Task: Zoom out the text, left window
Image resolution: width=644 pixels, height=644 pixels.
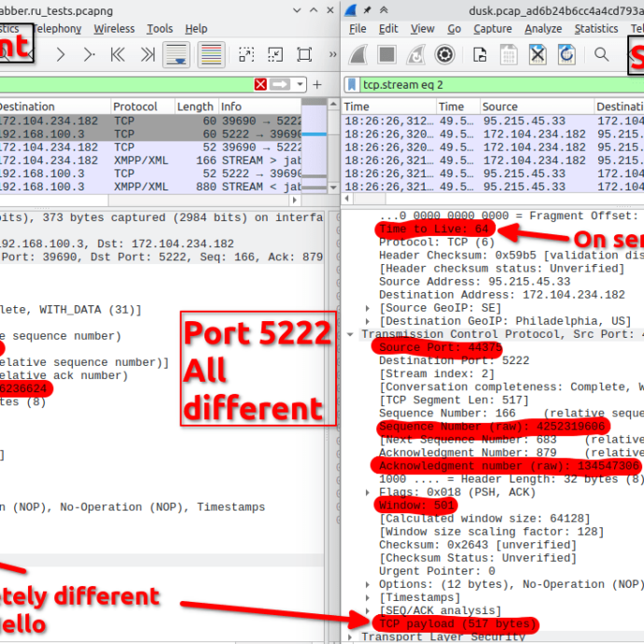Action: point(275,55)
